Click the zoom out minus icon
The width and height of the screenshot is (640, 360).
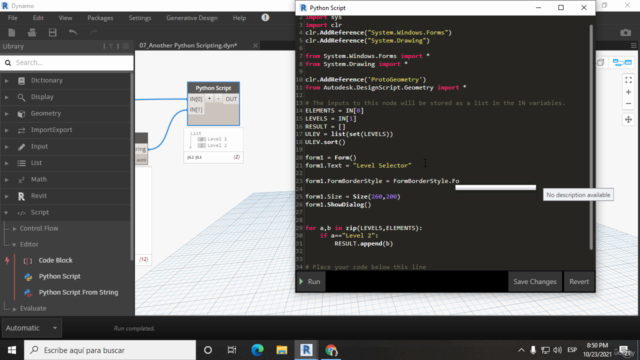coord(629,104)
